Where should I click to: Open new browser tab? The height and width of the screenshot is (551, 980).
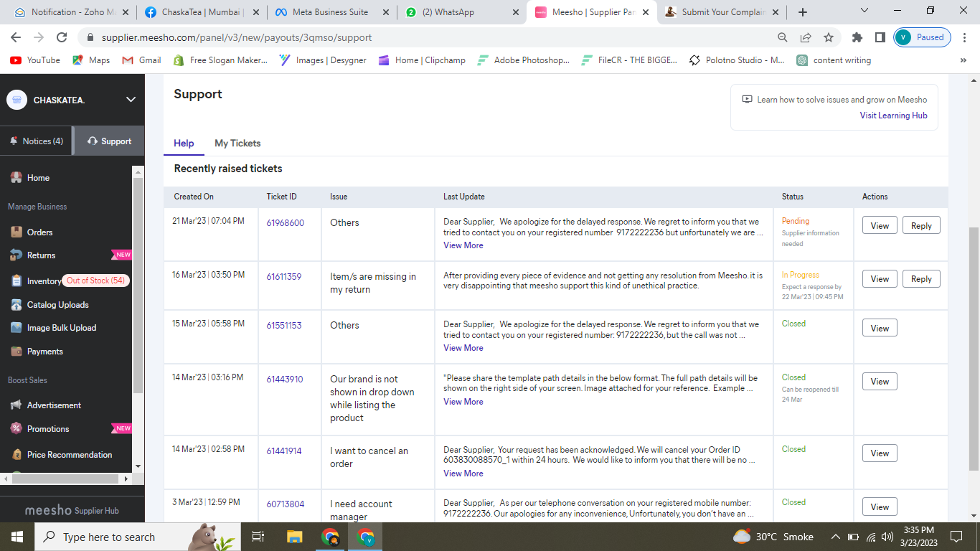tap(803, 12)
